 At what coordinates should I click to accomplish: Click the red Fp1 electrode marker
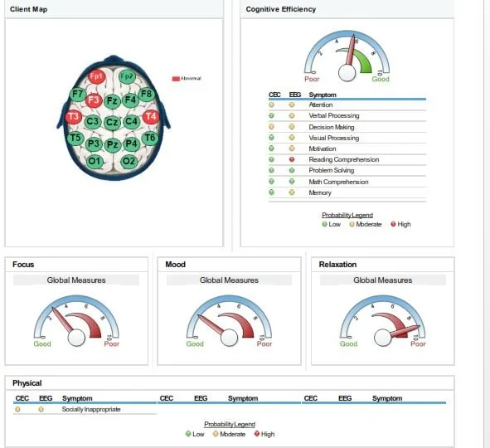coord(96,76)
